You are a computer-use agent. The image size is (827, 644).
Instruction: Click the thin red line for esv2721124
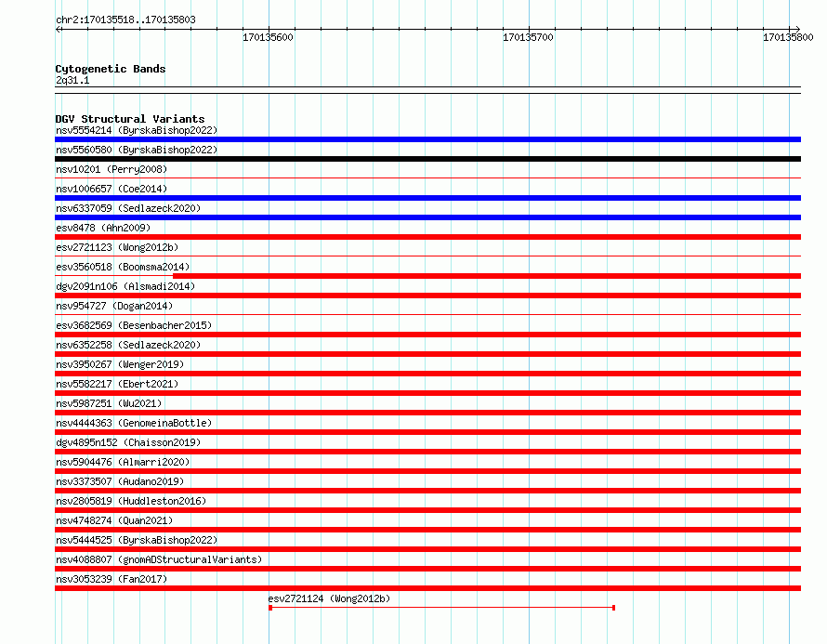[442, 608]
